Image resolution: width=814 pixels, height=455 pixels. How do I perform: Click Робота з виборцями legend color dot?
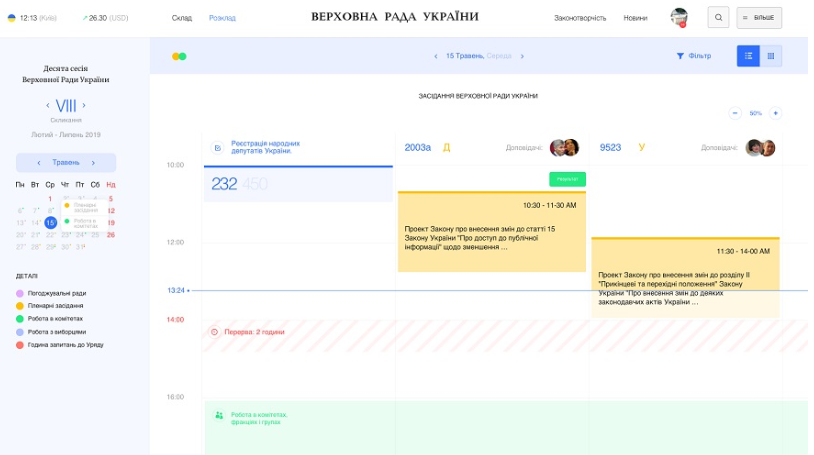pos(20,332)
